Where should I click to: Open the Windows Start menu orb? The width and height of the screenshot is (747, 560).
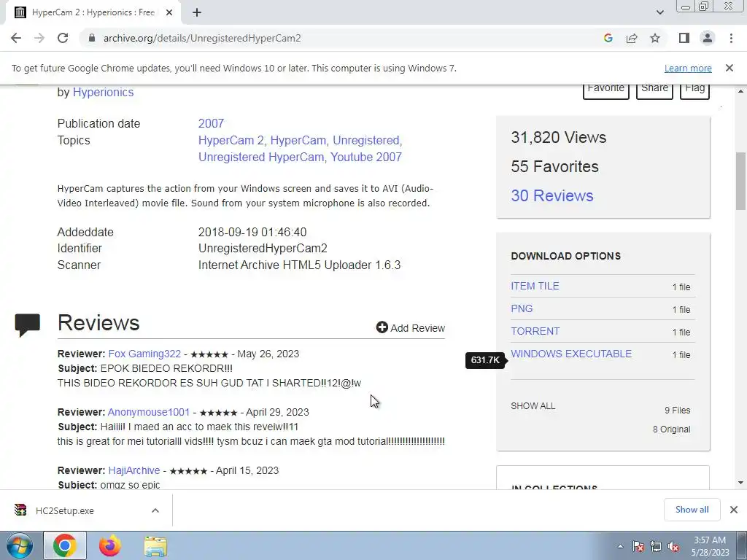tap(20, 545)
